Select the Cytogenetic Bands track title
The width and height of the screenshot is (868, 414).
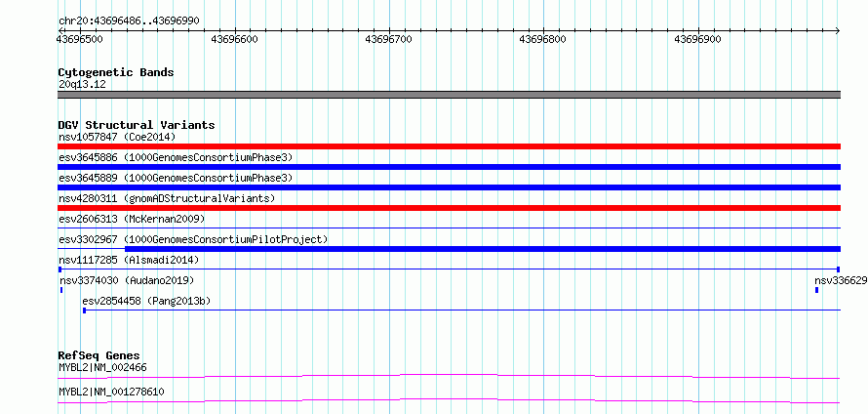116,72
